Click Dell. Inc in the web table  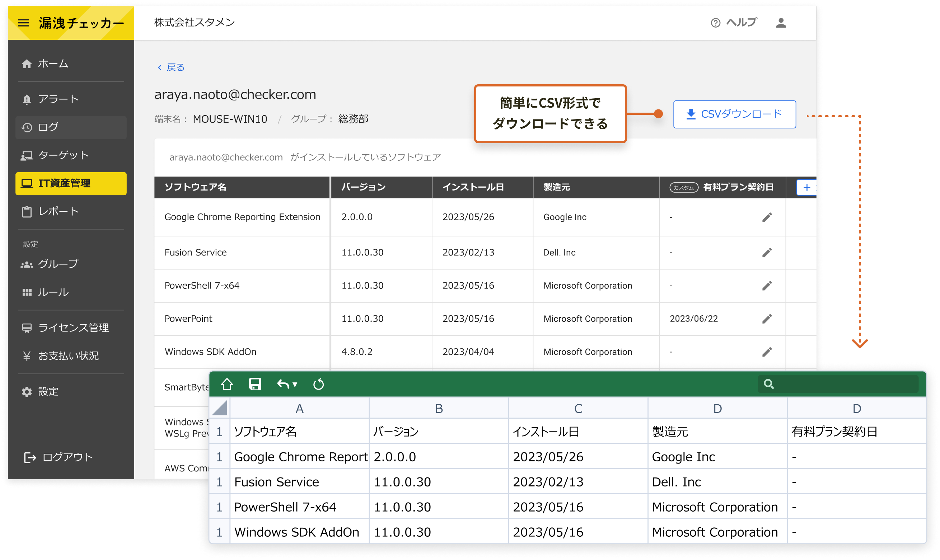click(x=560, y=253)
